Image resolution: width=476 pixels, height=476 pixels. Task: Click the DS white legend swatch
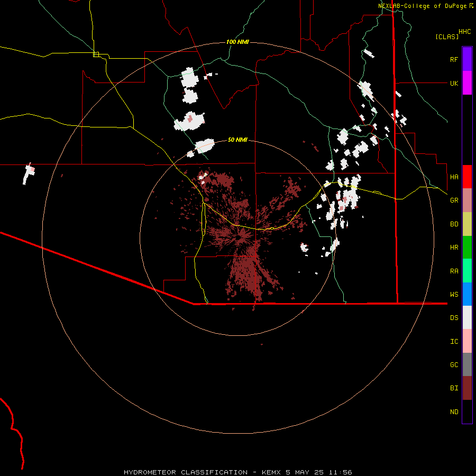tap(467, 317)
